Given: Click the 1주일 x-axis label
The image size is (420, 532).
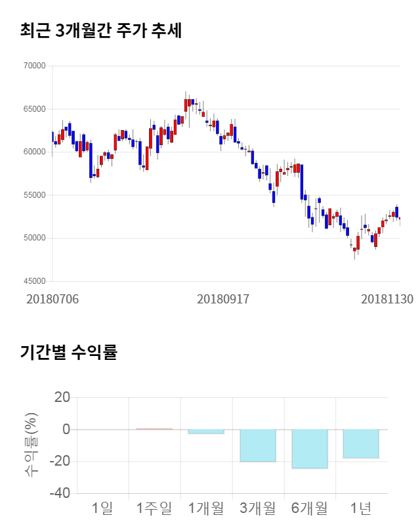Looking at the screenshot, I should [x=154, y=508].
